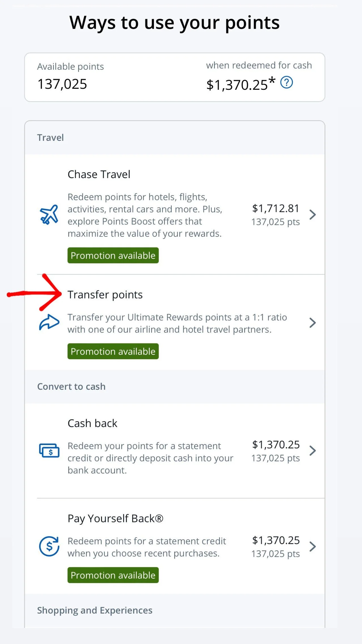Expand the Chase Travel chevron arrow
Screen dimensions: 362x644
[x=312, y=215]
